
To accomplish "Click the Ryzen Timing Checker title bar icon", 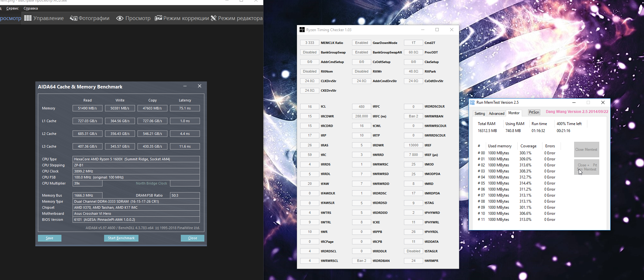I will point(302,30).
